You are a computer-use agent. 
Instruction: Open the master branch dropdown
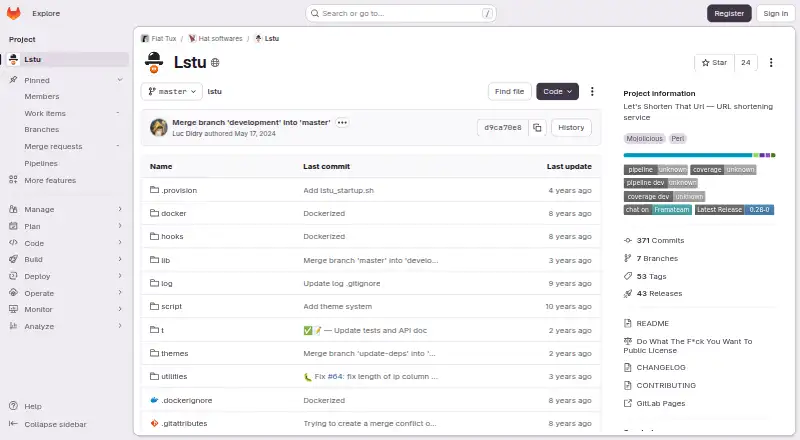tap(172, 91)
